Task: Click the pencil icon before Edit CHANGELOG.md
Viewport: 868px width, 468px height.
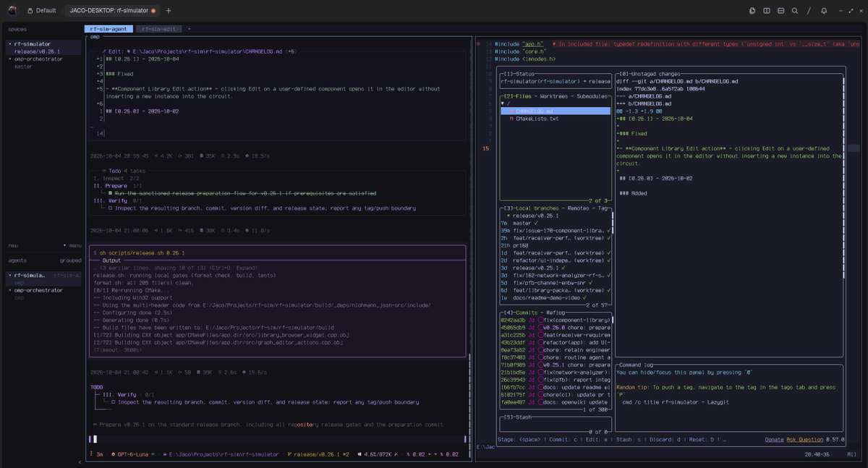Action: coord(103,51)
